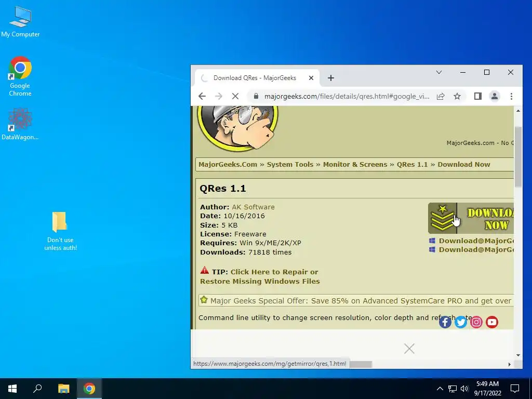
Task: Click the MajorGeeks Instagram icon
Action: (x=476, y=322)
